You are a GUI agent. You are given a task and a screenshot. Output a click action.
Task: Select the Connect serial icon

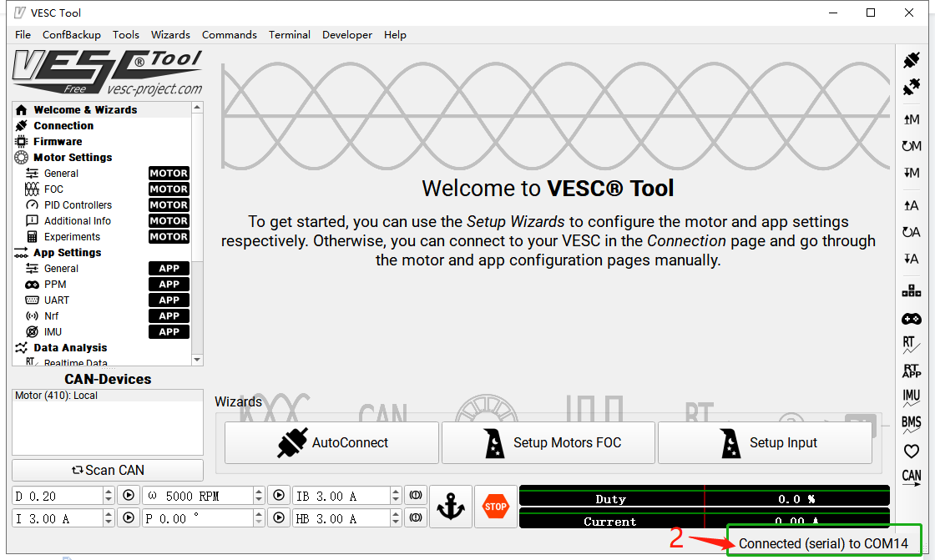(911, 60)
